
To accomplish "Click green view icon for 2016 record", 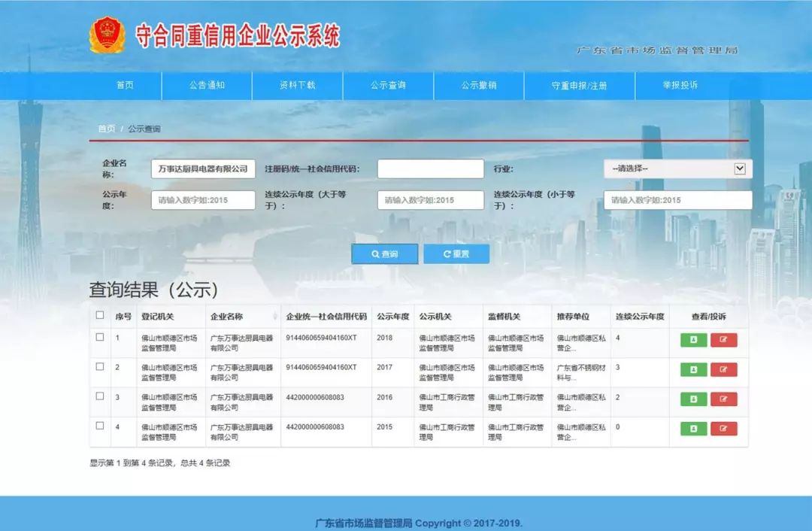I will coord(693,399).
